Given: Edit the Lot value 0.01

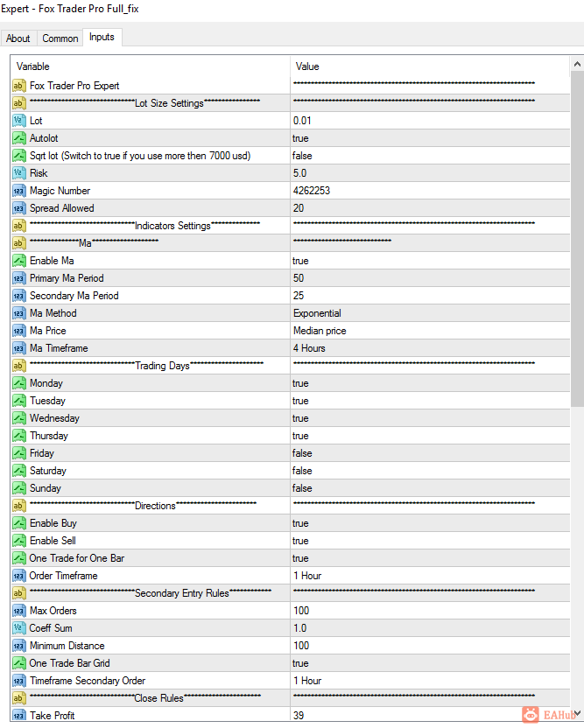Looking at the screenshot, I should [430, 121].
